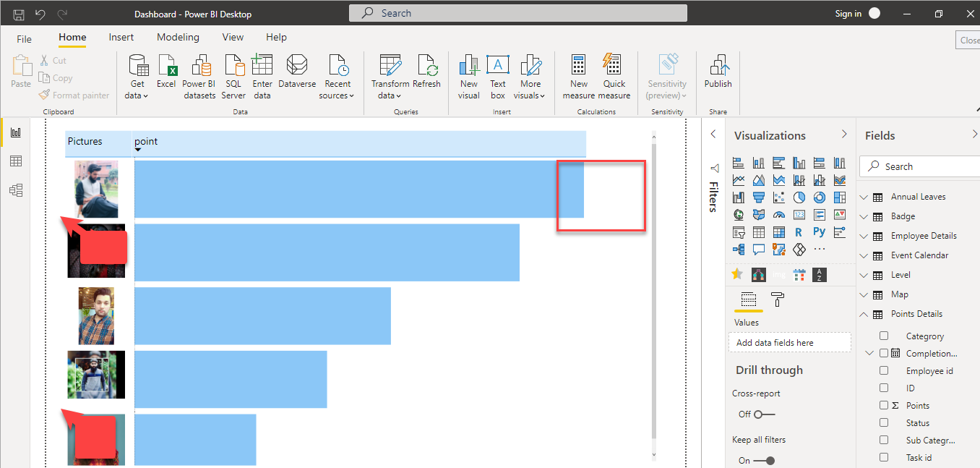Viewport: 980px width, 468px height.
Task: Refresh the data
Action: 426,71
